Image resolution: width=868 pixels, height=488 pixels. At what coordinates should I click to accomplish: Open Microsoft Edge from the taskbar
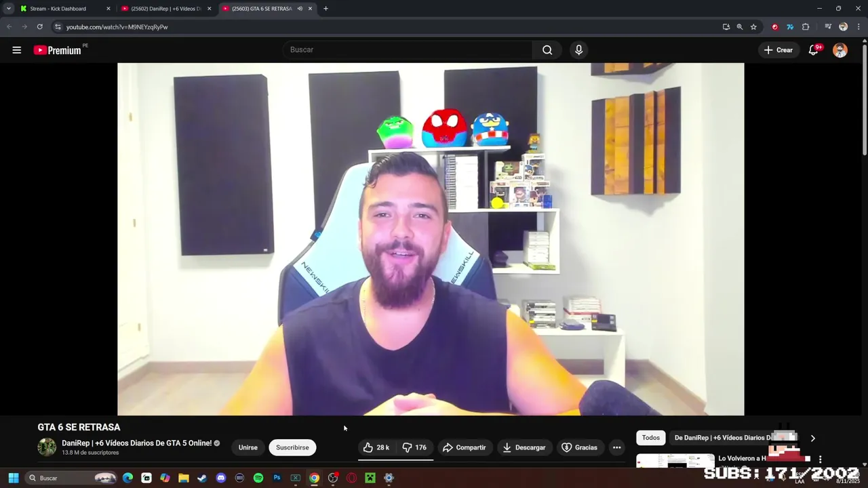(x=127, y=478)
